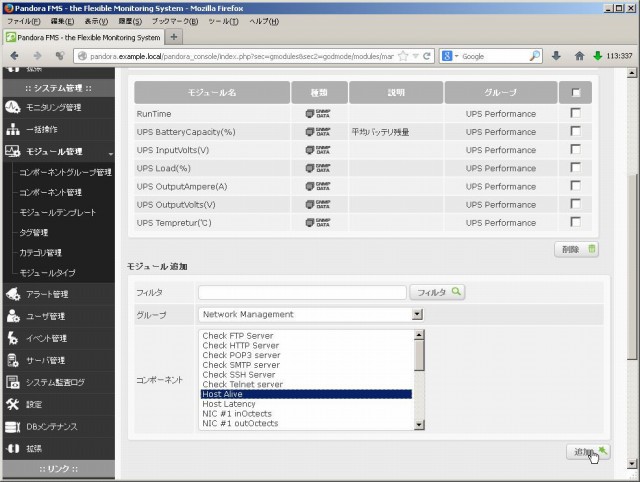The height and width of the screenshot is (482, 640).
Task: Open the User management sidebar icon
Action: 13,316
